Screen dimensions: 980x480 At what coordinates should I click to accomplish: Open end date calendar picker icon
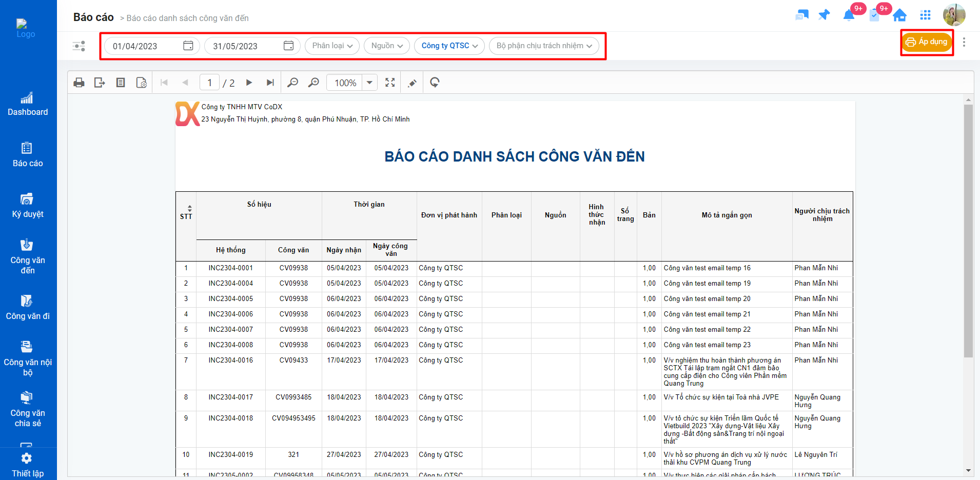[289, 46]
